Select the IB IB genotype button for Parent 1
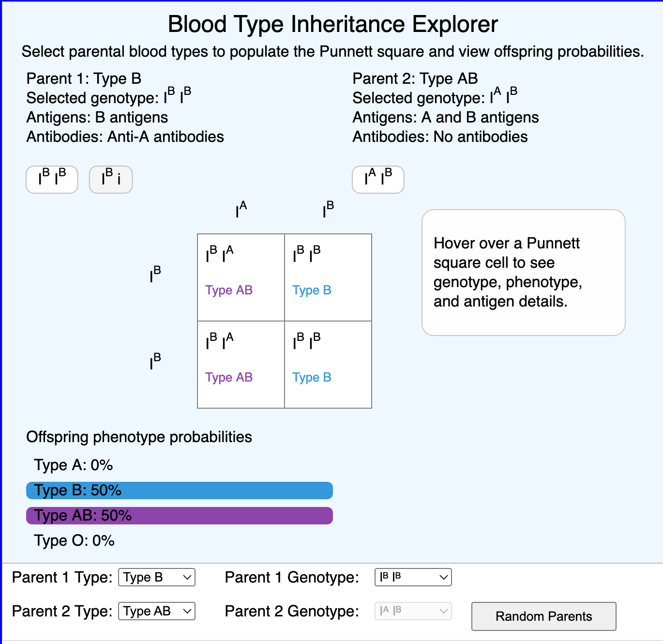663x644 pixels. click(52, 180)
